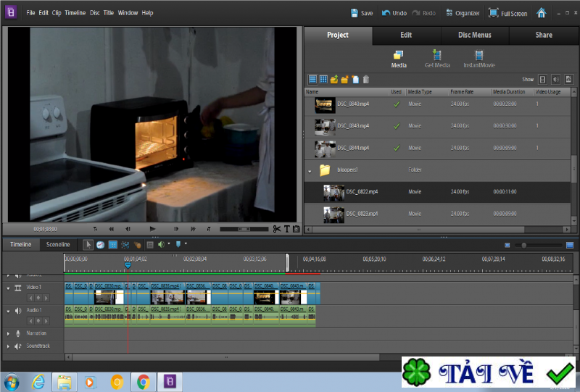Image resolution: width=580 pixels, height=392 pixels.
Task: Toggle Show video filter in Project panel
Action: (x=543, y=79)
